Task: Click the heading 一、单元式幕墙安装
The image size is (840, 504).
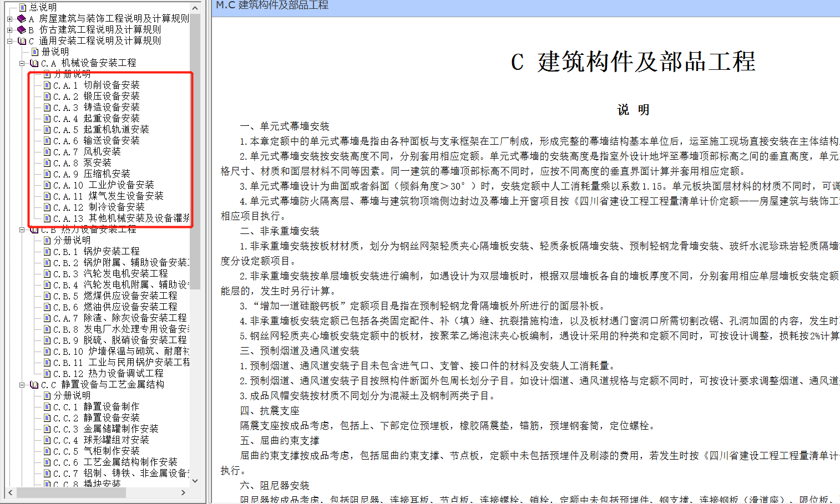Action: pos(285,126)
